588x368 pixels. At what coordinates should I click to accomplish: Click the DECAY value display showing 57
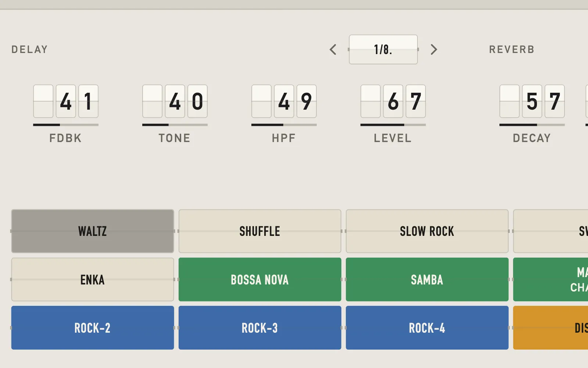click(x=532, y=101)
